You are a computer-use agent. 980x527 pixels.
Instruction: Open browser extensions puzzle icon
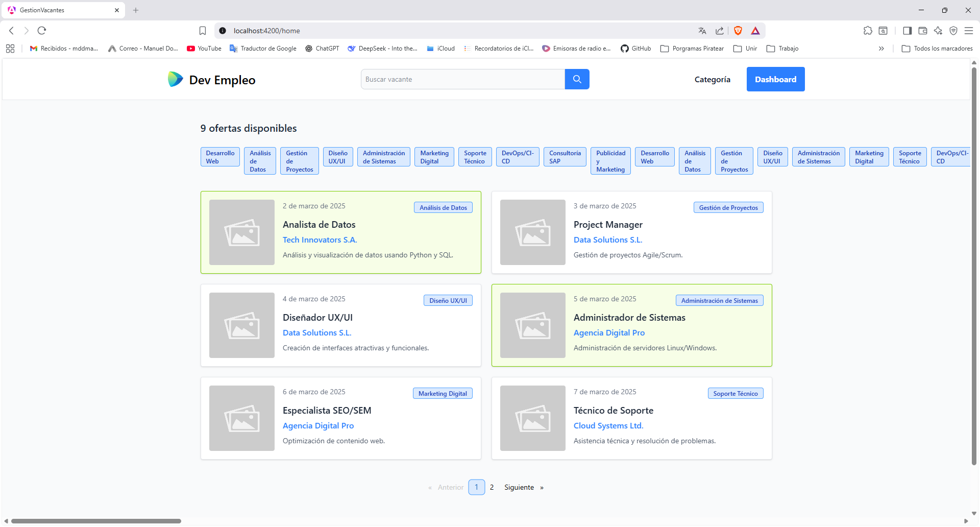(x=868, y=31)
